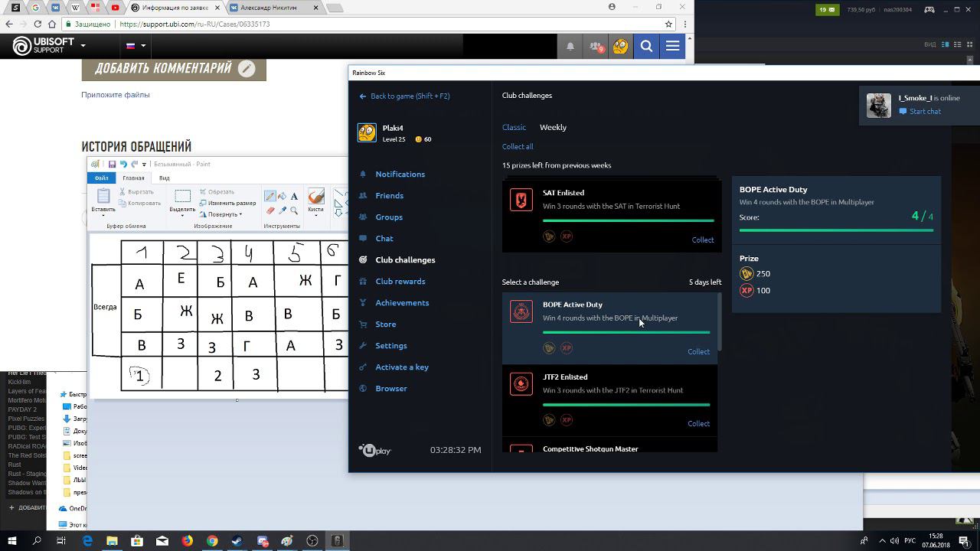Click the Browser globe icon in Uplay sidebar
The height and width of the screenshot is (551, 980).
click(363, 388)
